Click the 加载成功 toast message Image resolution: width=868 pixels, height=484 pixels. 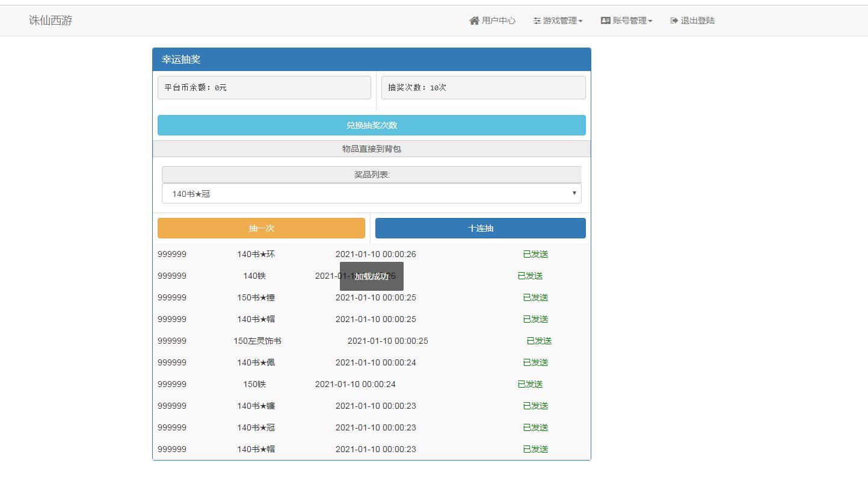[371, 276]
